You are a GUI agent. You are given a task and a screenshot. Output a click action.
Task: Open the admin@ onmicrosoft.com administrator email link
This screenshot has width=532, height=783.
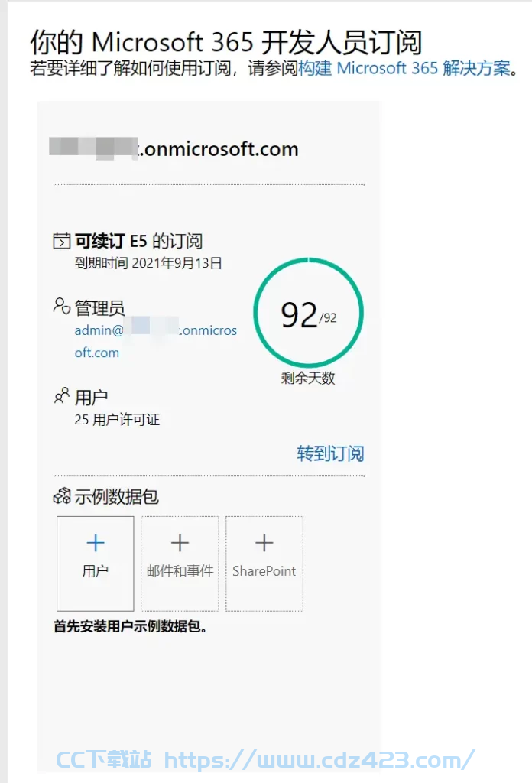click(x=156, y=341)
